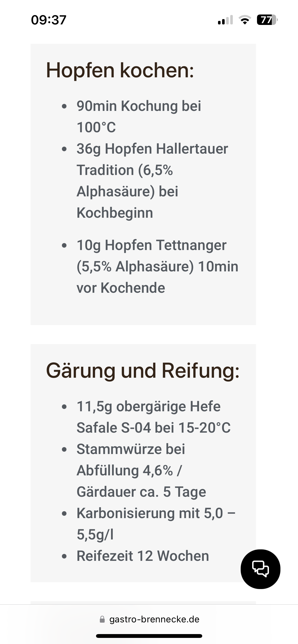Tap the "Gärung und Reifung:" heading
Viewport: 298px width, 644px height.
pyautogui.click(x=143, y=371)
